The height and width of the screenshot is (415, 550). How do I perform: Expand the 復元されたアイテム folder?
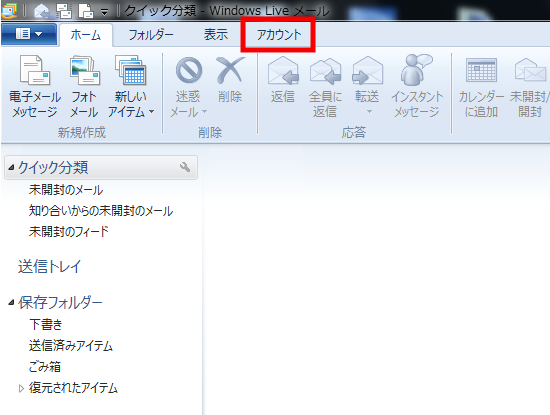pyautogui.click(x=21, y=388)
